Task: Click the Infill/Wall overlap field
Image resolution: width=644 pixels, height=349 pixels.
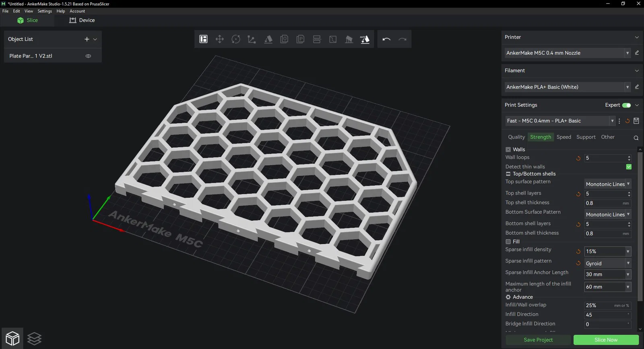Action: [x=608, y=305]
